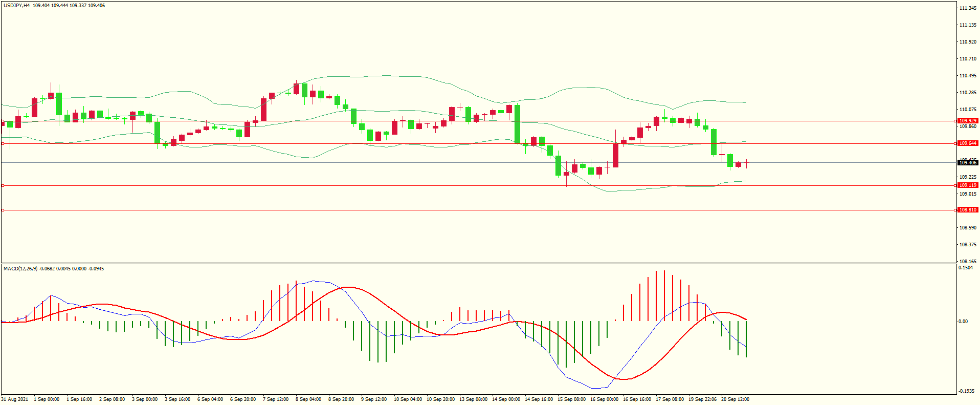980x405 pixels.
Task: Click the red 109.929 price tag
Action: click(968, 121)
